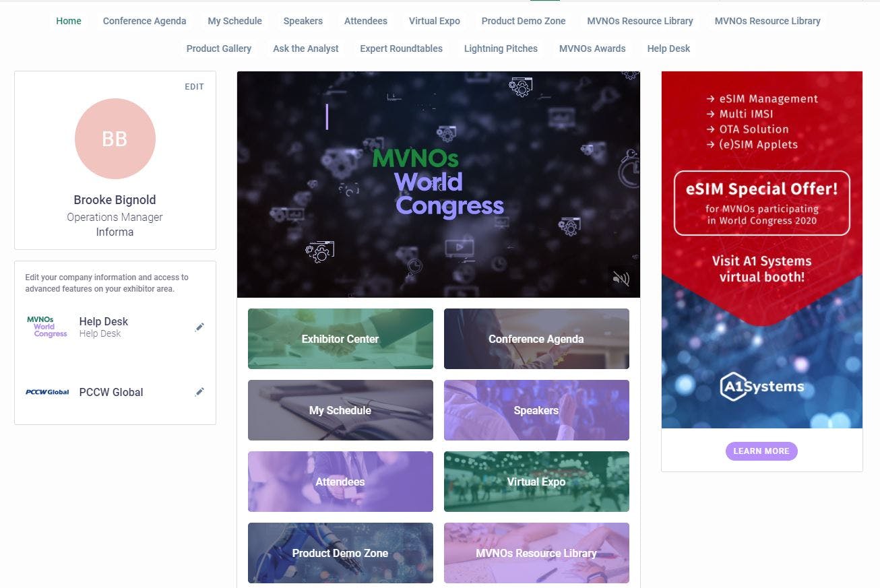Open Expert Roundtables in the navigation
The image size is (880, 588).
pos(401,48)
